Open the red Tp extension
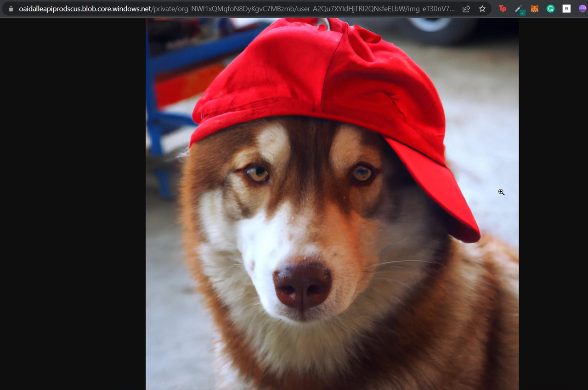 [x=503, y=9]
